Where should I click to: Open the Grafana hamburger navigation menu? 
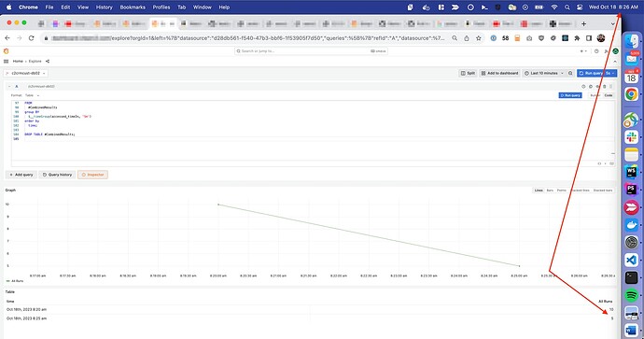[x=6, y=62]
